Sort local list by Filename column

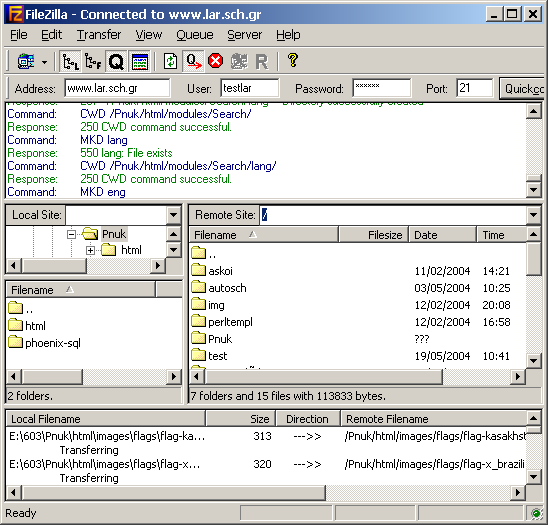point(81,290)
